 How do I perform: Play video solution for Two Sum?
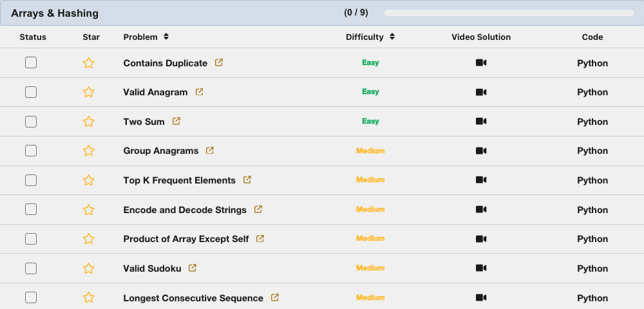click(481, 121)
